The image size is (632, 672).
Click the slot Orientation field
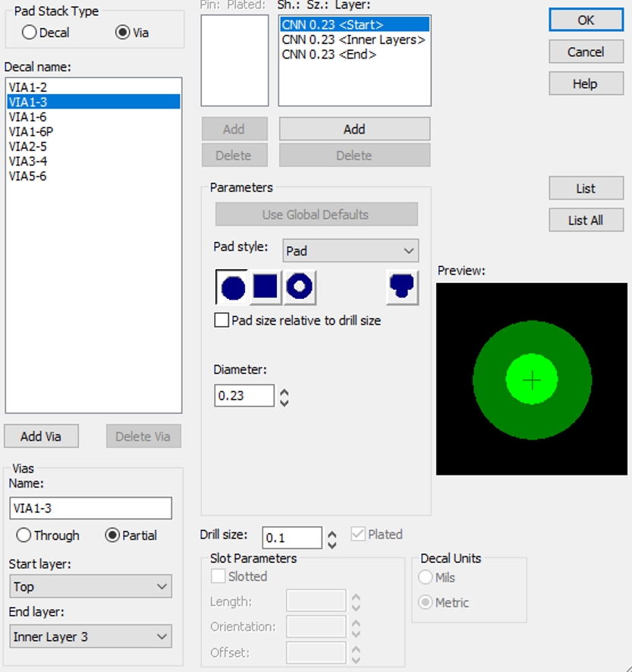pyautogui.click(x=316, y=626)
